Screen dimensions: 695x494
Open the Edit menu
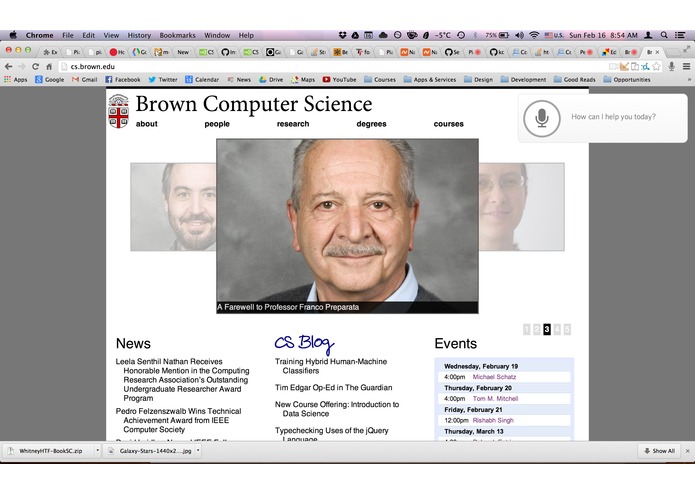point(89,35)
